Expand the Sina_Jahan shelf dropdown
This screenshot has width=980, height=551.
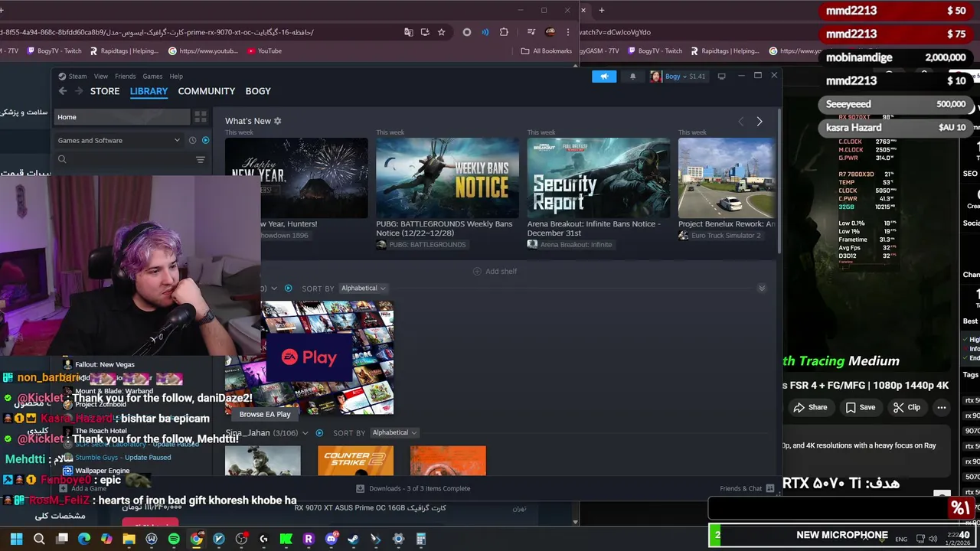305,433
